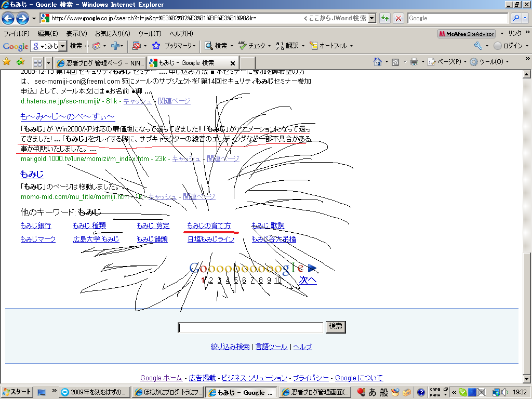This screenshot has height=399, width=532.
Task: Click the blue next arrow after the Goooogle logo
Action: (x=312, y=269)
